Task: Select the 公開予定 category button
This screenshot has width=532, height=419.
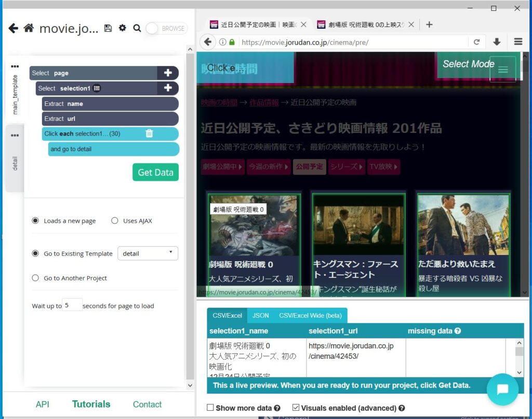Action: [310, 167]
